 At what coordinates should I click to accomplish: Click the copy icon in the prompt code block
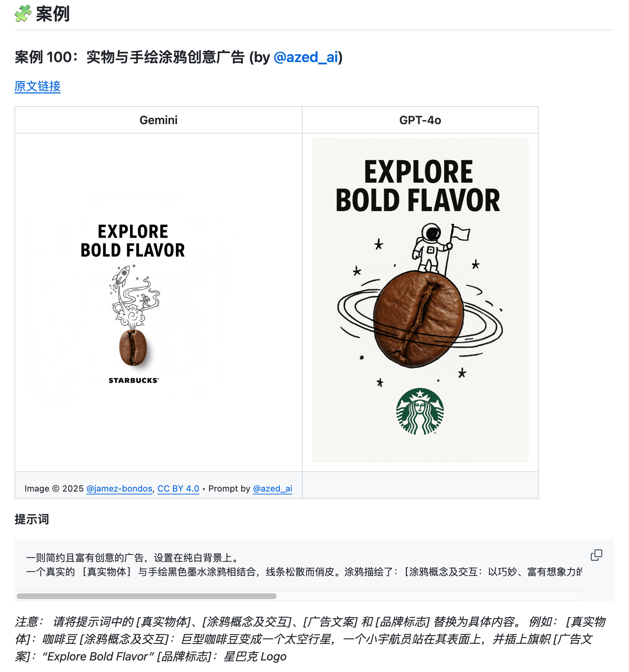596,555
